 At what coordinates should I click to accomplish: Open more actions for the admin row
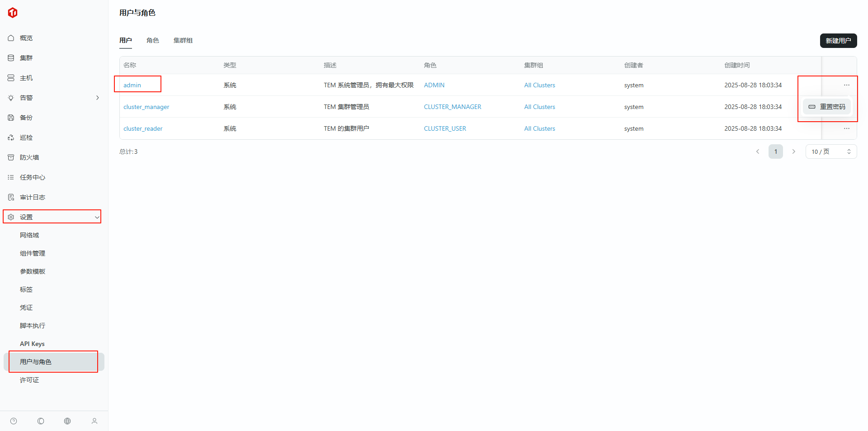coord(847,85)
